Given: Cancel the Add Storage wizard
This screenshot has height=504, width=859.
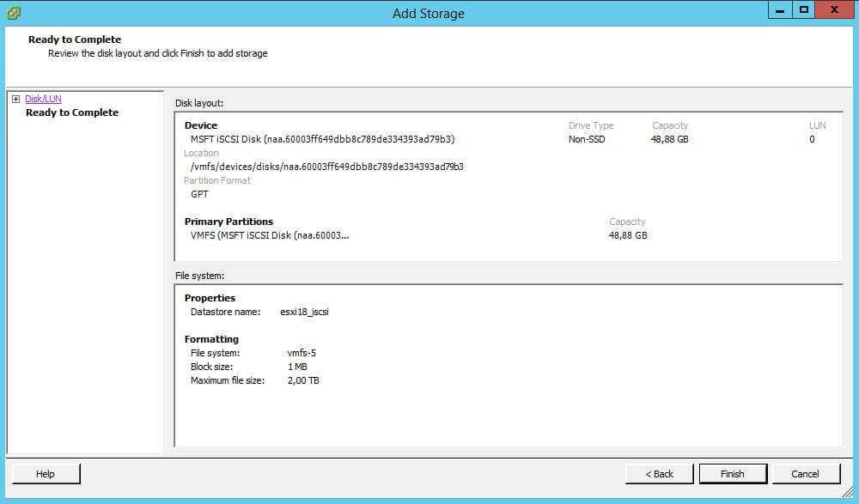Looking at the screenshot, I should [805, 474].
